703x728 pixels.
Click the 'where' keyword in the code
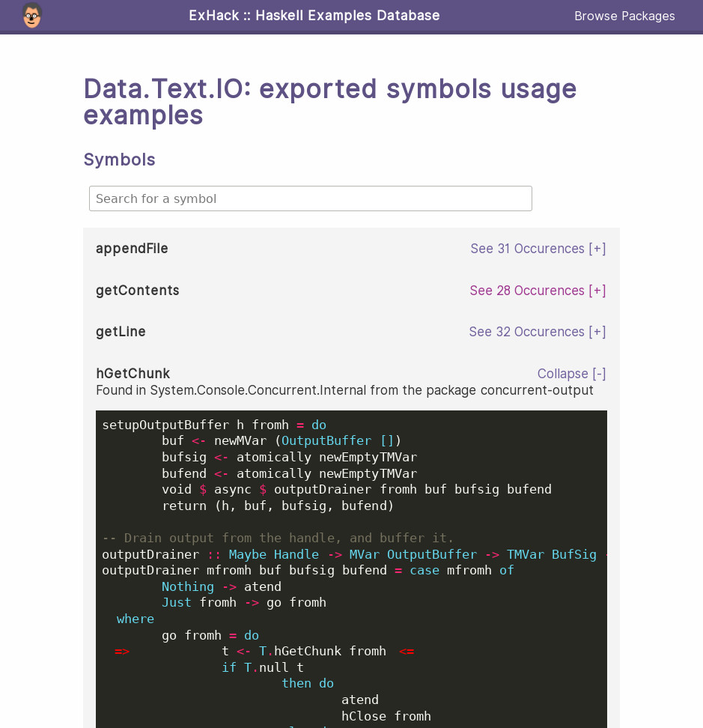pyautogui.click(x=135, y=619)
